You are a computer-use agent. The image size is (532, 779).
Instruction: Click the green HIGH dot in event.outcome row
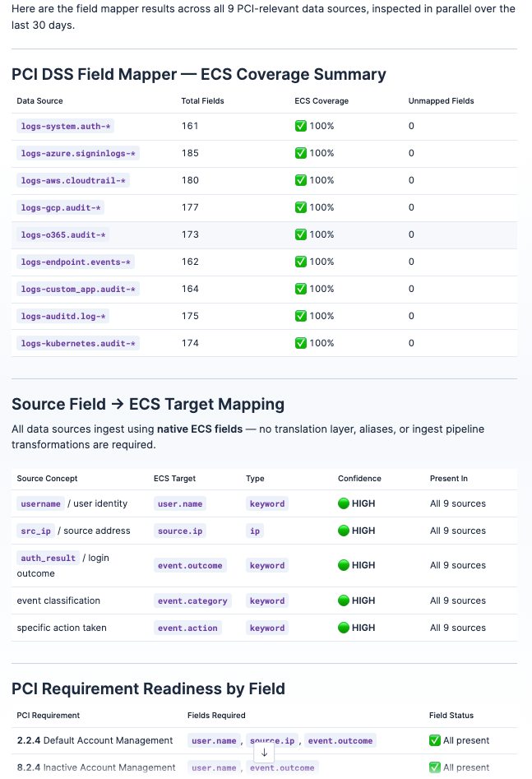point(343,565)
